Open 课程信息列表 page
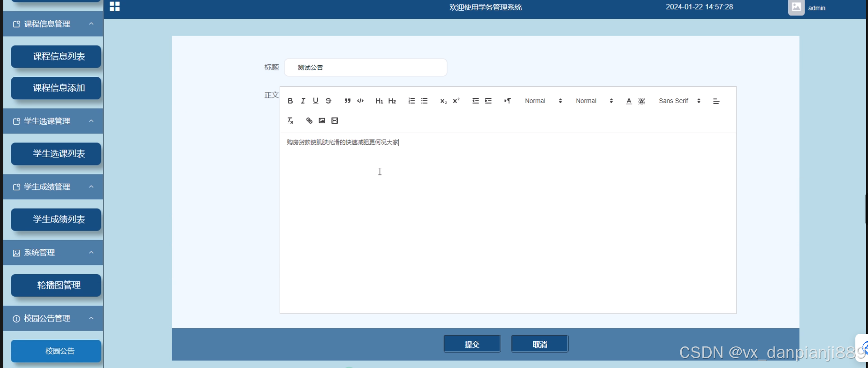868x368 pixels. 56,56
